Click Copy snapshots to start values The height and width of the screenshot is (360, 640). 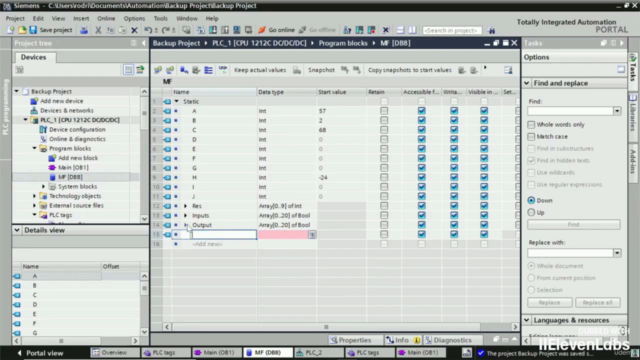[410, 70]
